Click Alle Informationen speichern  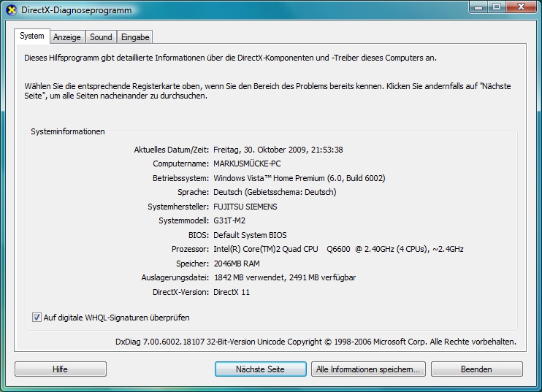point(368,369)
